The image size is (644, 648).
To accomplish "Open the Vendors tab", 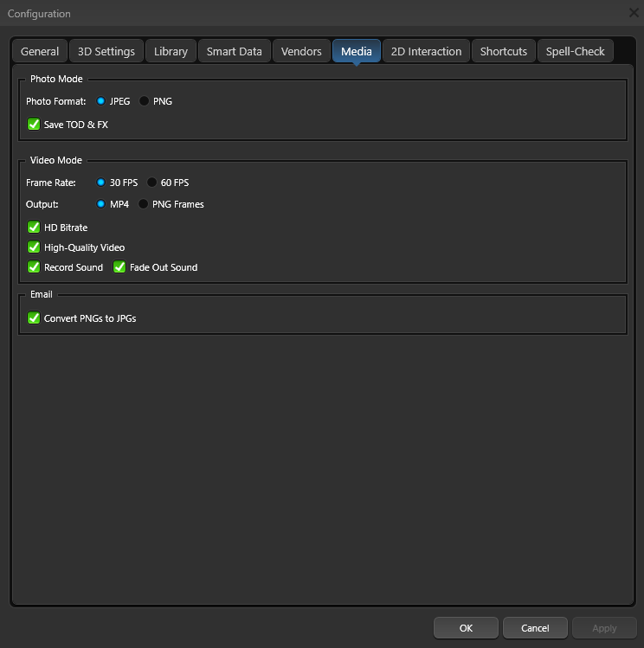I will pos(301,51).
